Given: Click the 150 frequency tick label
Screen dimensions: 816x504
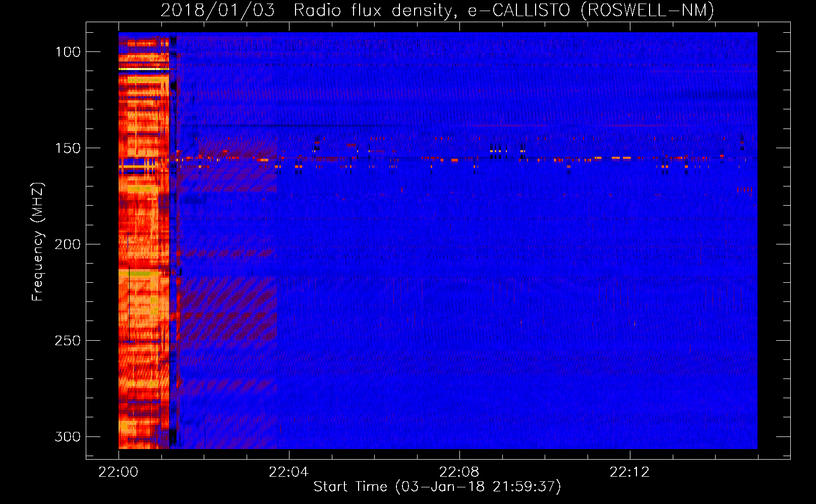Looking at the screenshot, I should 68,148.
